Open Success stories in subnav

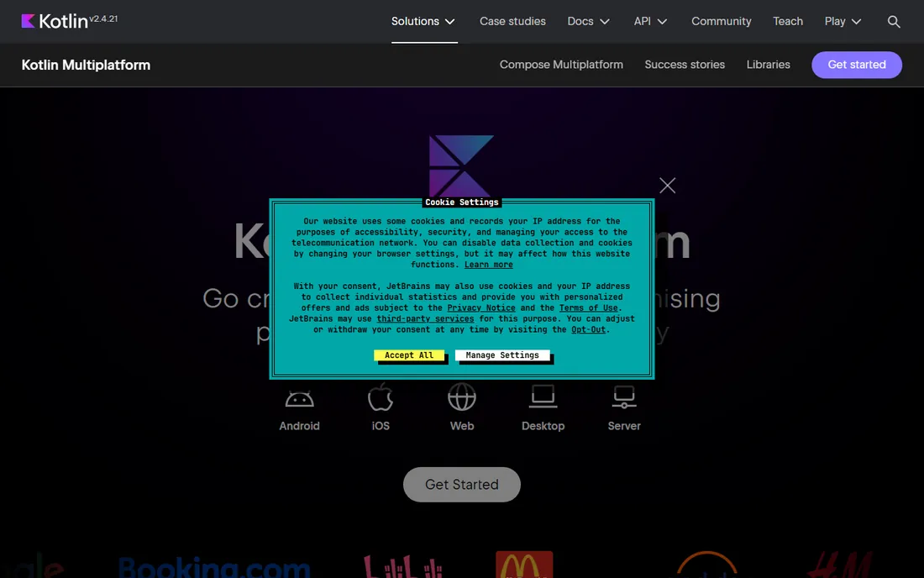pyautogui.click(x=685, y=65)
